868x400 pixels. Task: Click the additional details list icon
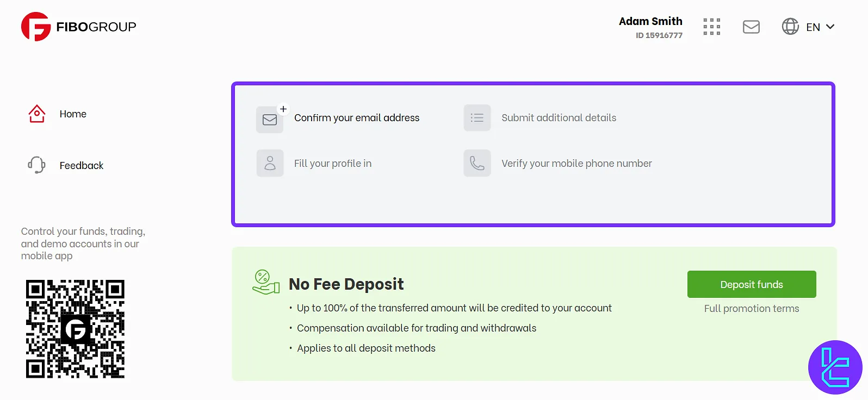tap(477, 118)
